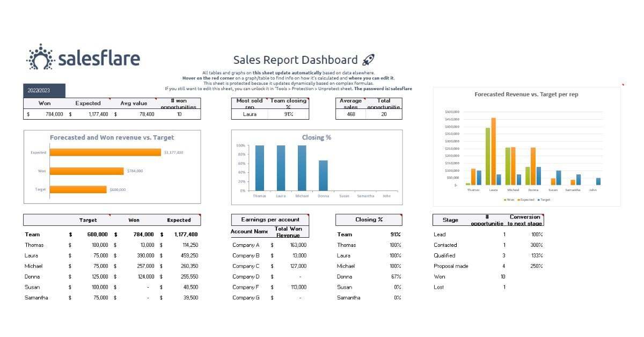The image size is (644, 337).
Task: Click the red corner on the "Most sold rep" header
Action: coord(267,100)
